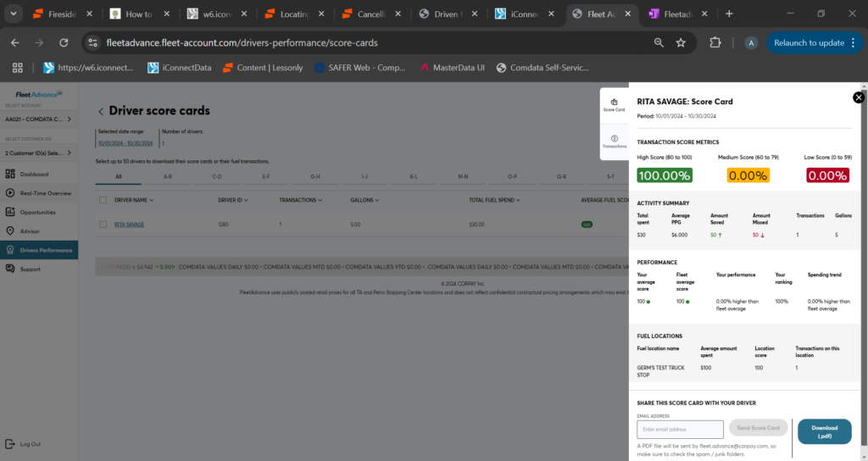The height and width of the screenshot is (461, 868).
Task: Open Support in sidebar
Action: [30, 269]
